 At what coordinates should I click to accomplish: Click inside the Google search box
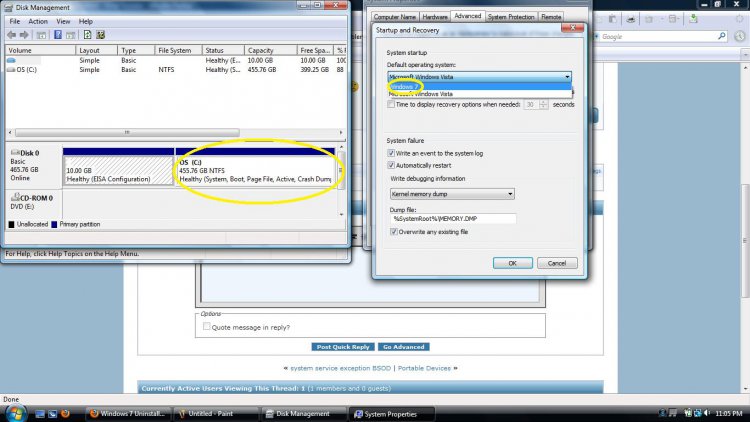pos(658,36)
